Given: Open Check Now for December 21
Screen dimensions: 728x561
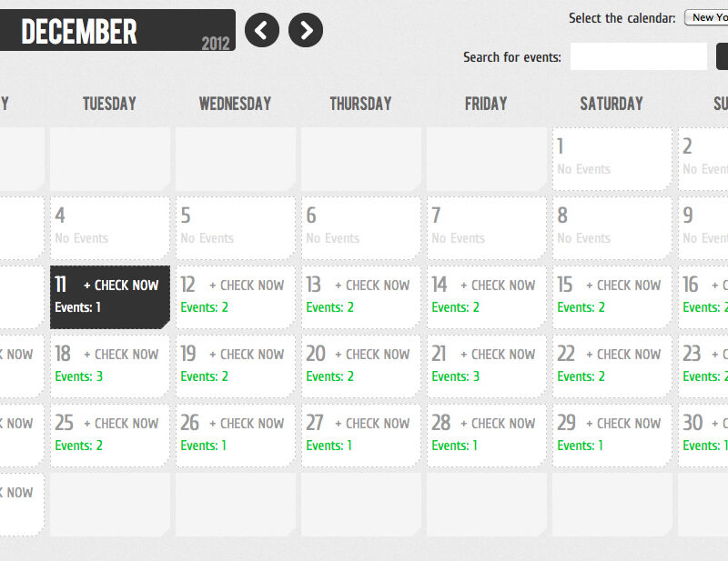Looking at the screenshot, I should coord(498,355).
